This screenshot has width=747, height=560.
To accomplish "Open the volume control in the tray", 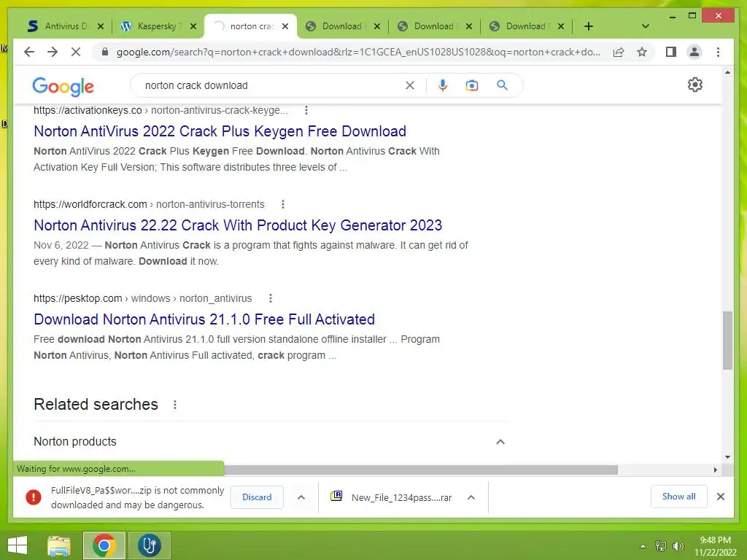I will [678, 546].
